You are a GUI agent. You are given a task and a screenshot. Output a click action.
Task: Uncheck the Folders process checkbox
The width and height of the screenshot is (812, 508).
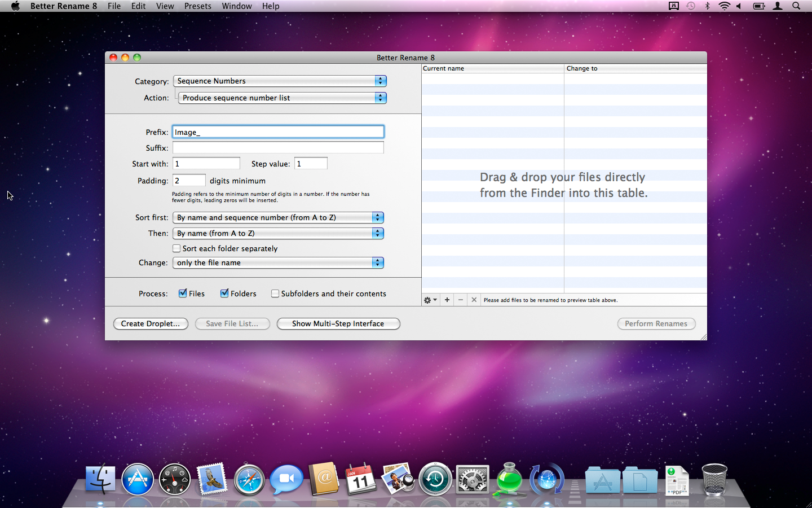(x=224, y=294)
